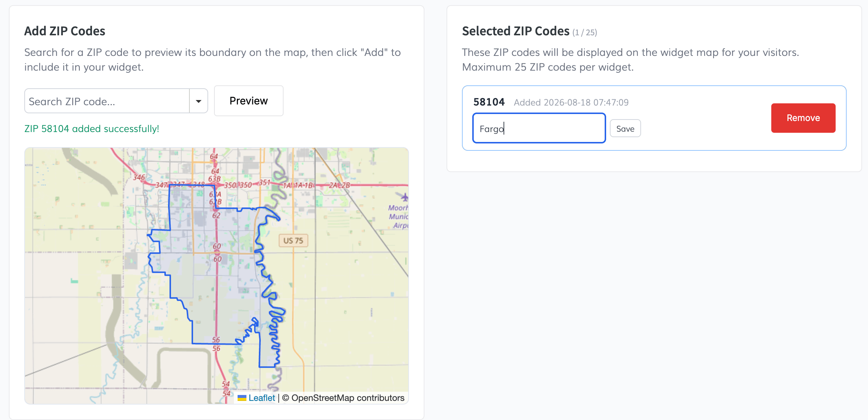Click the Preview button
This screenshot has width=868, height=420.
(249, 101)
